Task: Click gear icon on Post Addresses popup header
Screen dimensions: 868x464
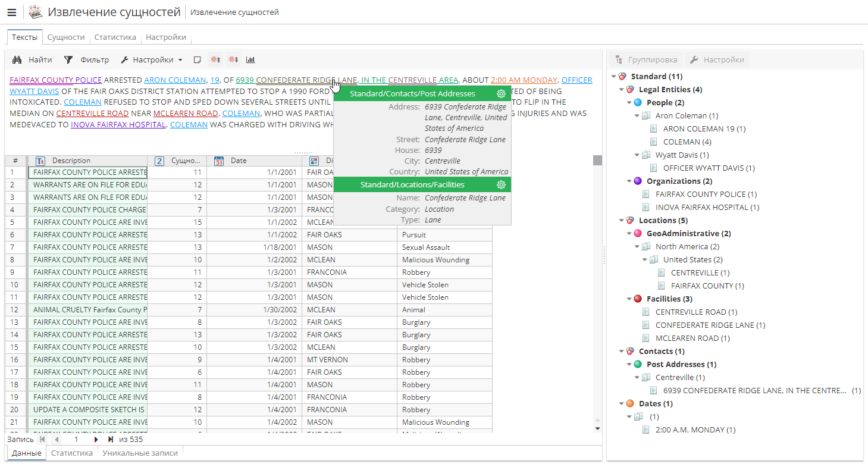Action: click(x=501, y=93)
